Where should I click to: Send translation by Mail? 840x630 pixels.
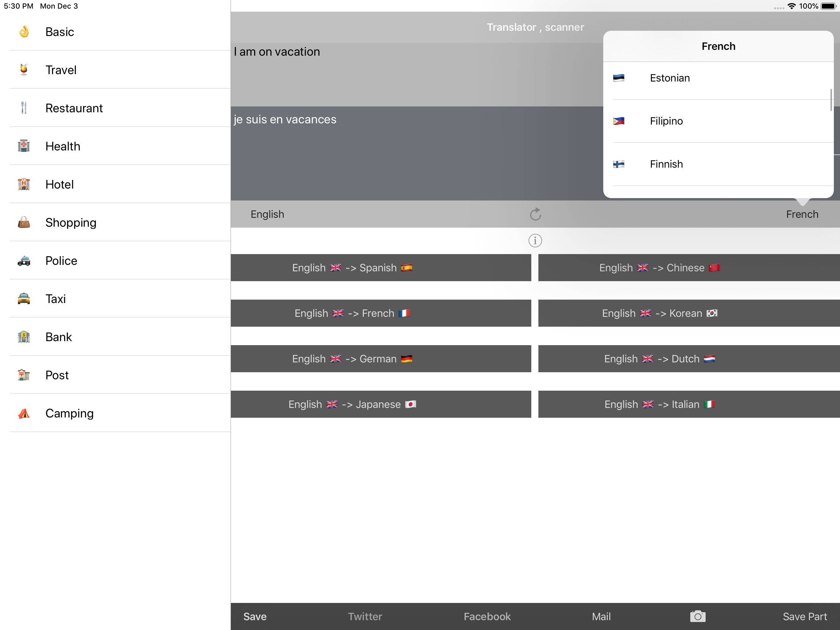601,616
